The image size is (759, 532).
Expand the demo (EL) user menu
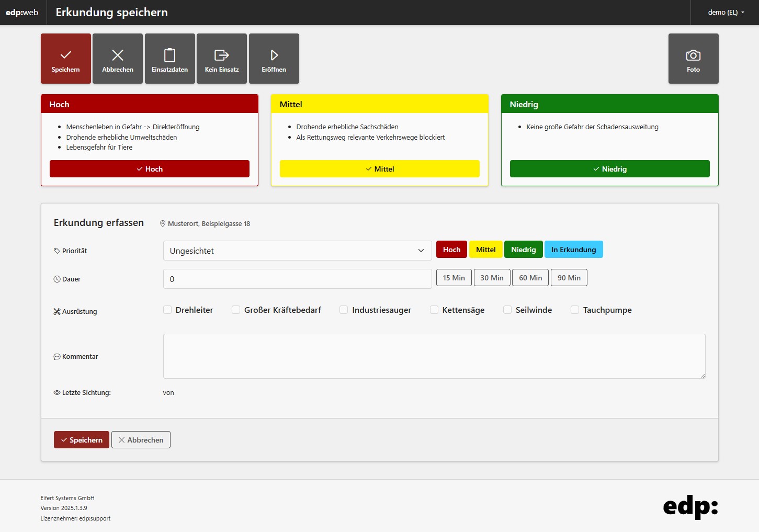tap(726, 13)
